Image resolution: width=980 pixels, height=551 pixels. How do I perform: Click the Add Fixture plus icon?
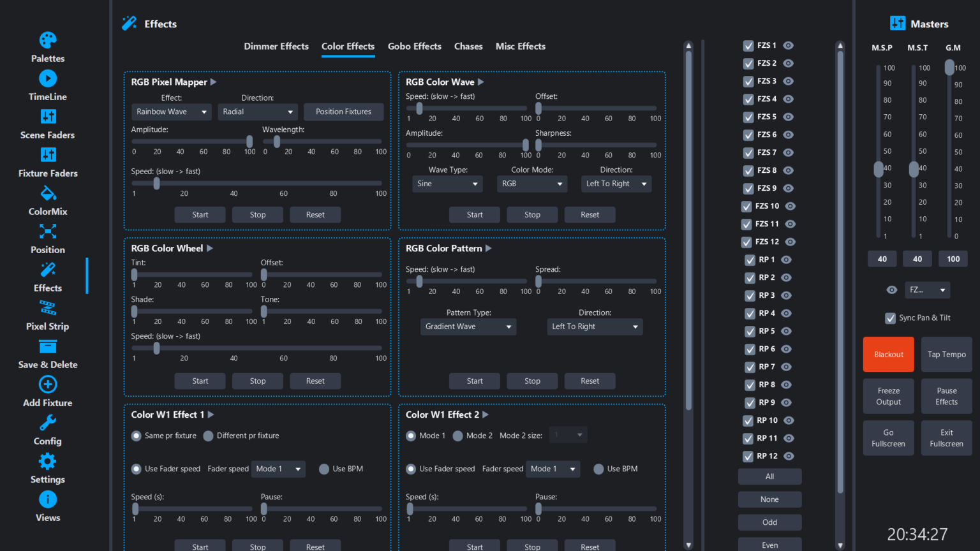click(48, 385)
